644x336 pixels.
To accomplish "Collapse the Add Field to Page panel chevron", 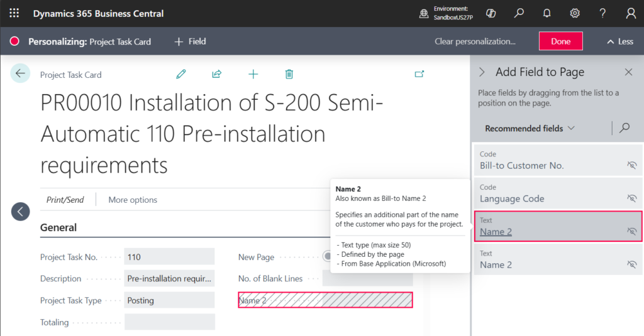I will pyautogui.click(x=482, y=72).
